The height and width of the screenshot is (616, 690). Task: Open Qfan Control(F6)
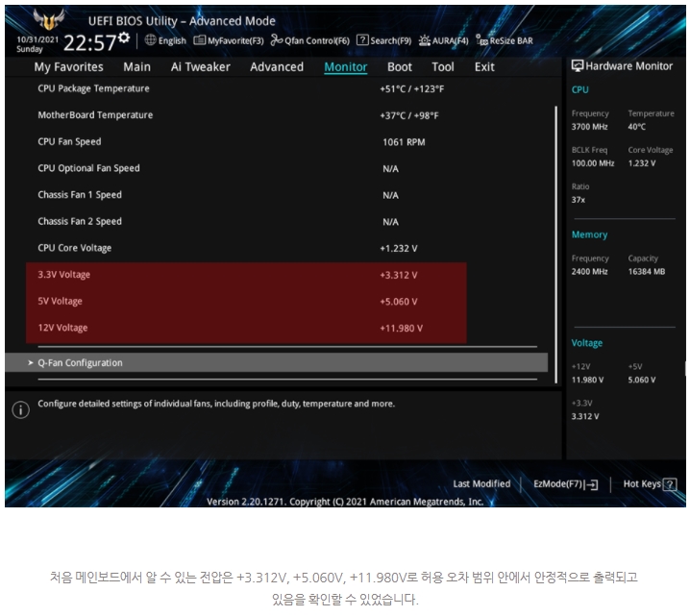309,40
